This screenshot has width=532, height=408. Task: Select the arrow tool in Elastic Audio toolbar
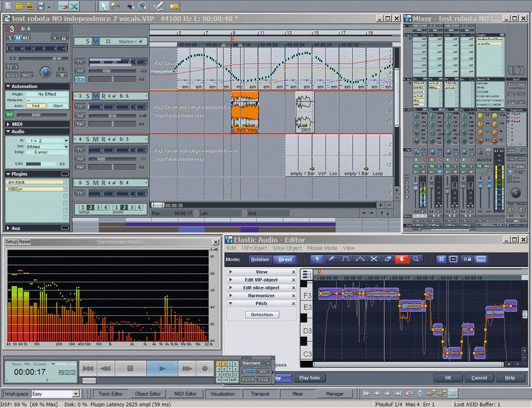317,259
